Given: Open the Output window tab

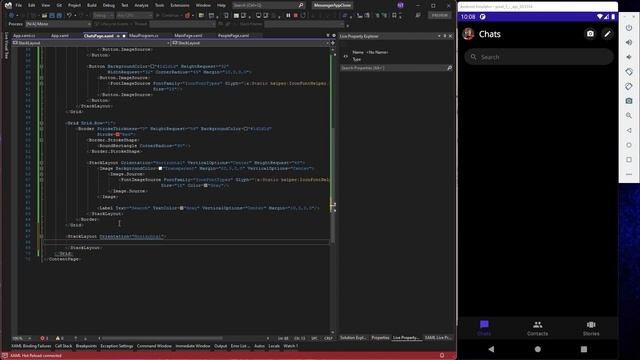Looking at the screenshot, I should [x=220, y=346].
